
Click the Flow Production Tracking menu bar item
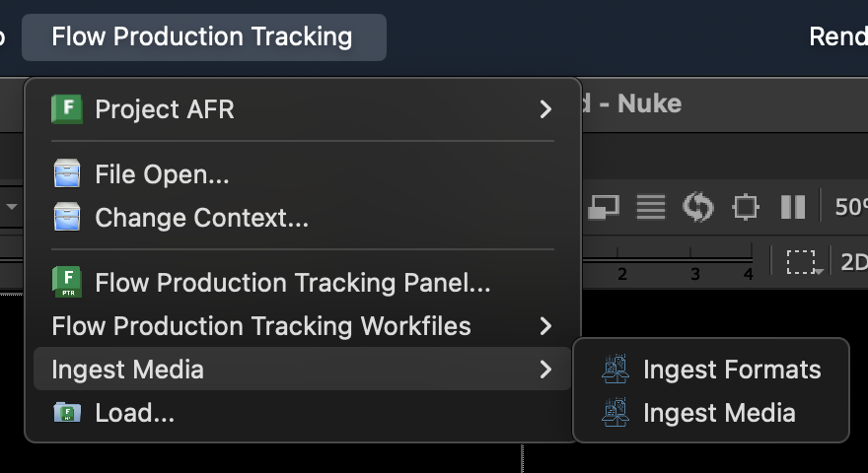coord(202,37)
